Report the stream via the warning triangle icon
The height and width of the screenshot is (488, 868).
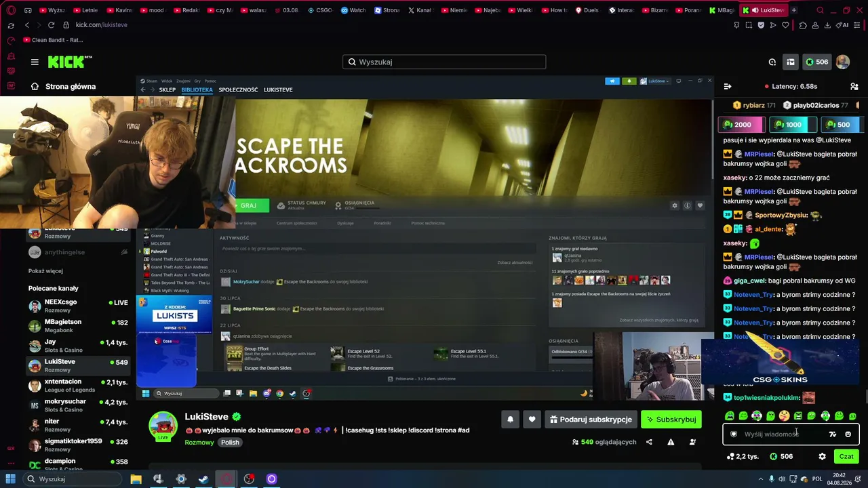[671, 442]
